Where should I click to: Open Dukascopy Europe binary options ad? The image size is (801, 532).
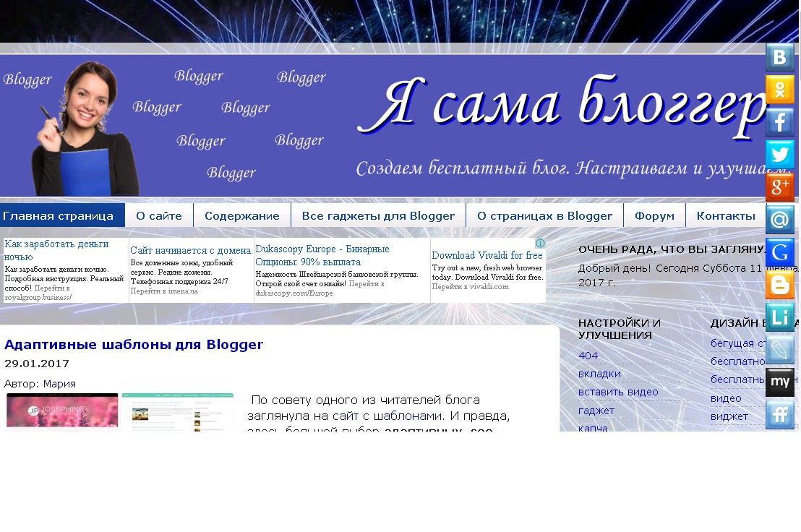(x=322, y=255)
